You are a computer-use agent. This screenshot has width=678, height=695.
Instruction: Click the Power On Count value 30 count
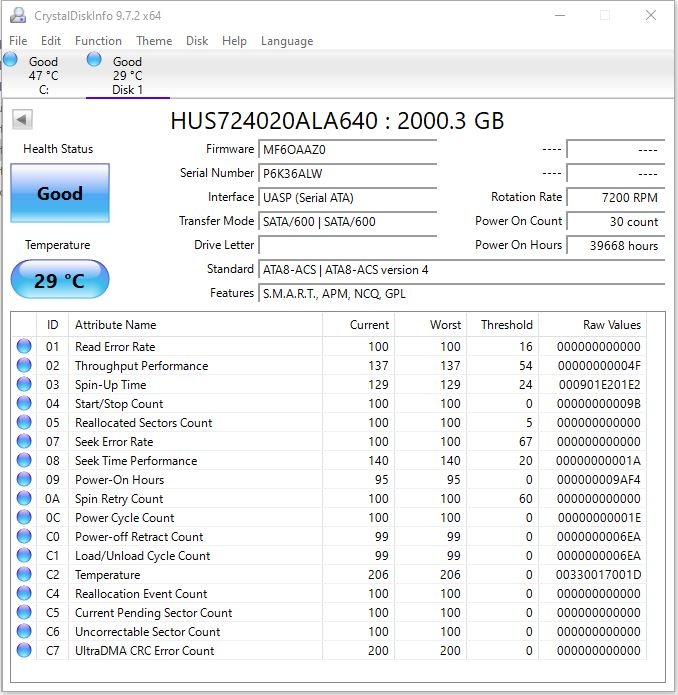coord(616,221)
